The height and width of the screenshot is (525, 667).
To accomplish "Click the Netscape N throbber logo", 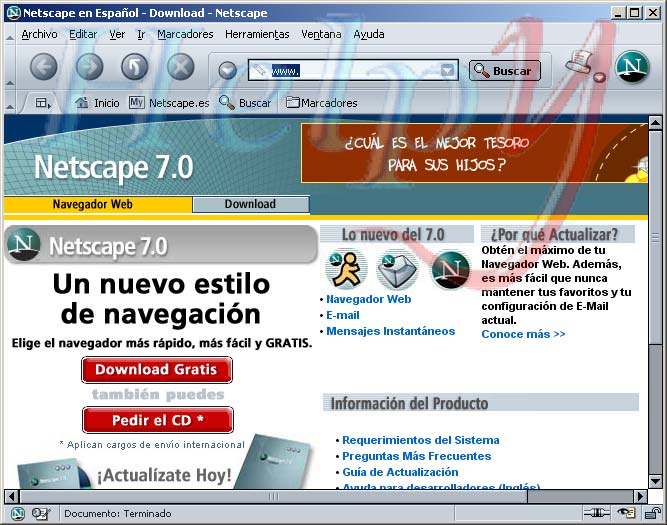I will tap(633, 67).
